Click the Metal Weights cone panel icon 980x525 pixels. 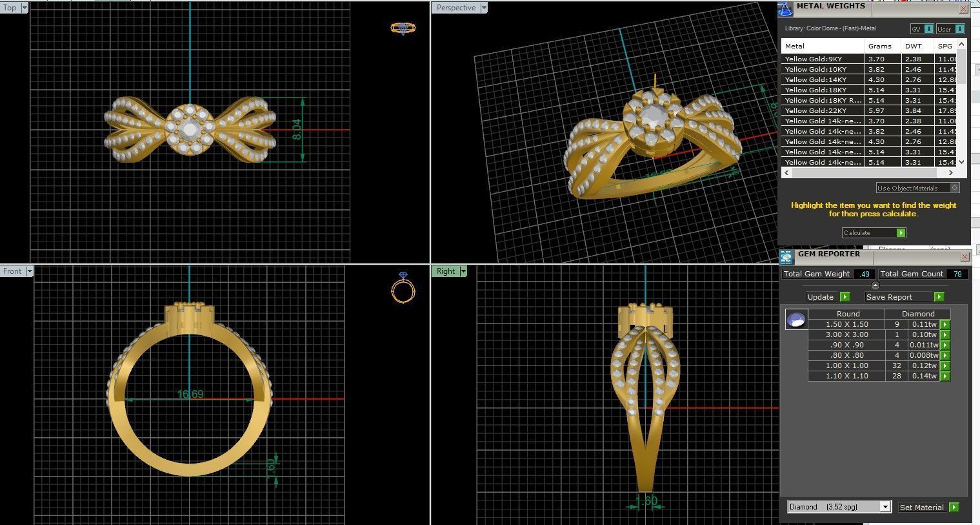tap(785, 8)
